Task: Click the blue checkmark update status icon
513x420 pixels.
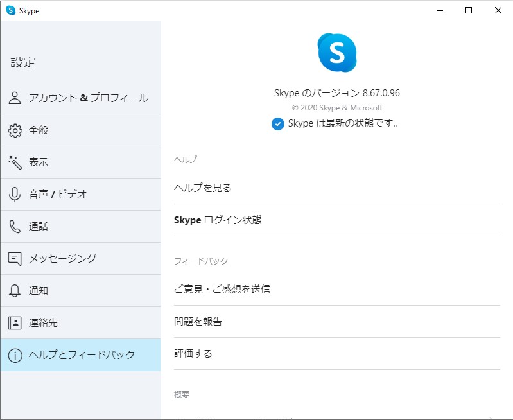Action: (x=278, y=124)
